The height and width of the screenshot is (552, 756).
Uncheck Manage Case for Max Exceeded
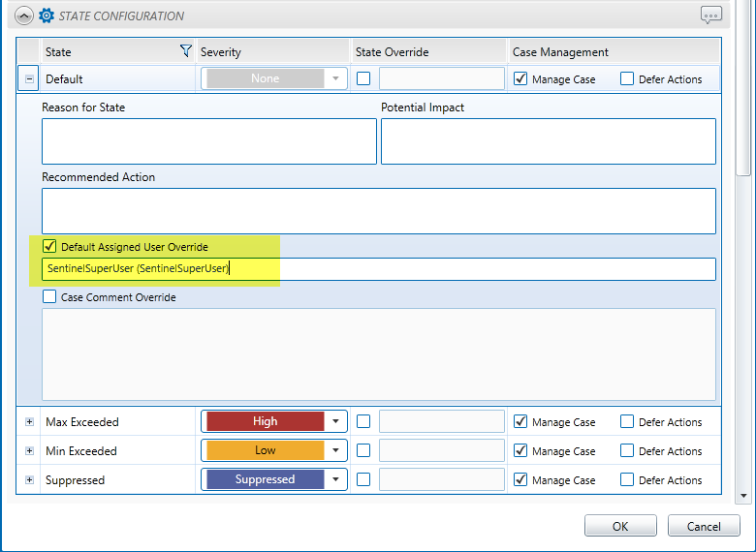(520, 422)
